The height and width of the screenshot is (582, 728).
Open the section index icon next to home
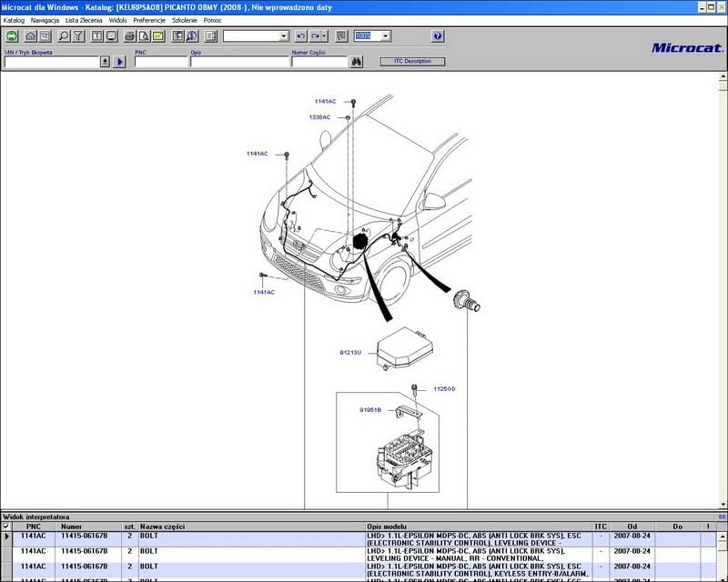(45, 36)
